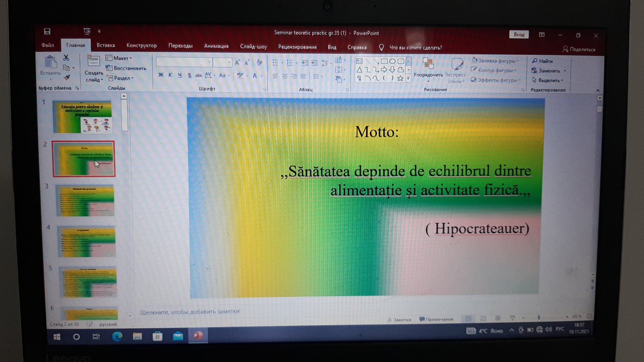
Task: Click the Cut scissors icon
Action: (66, 58)
